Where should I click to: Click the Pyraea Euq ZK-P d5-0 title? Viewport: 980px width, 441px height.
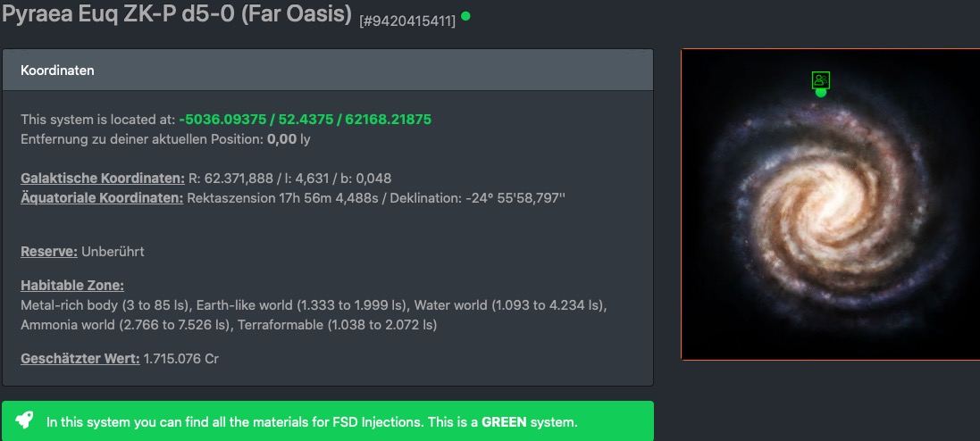pos(177,15)
